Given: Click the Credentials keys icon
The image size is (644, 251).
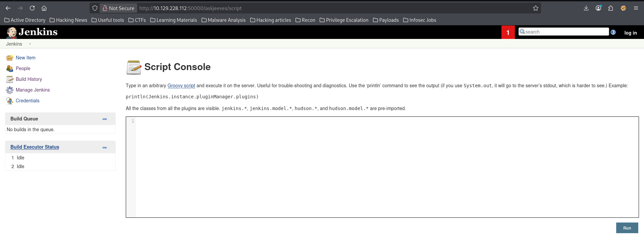Looking at the screenshot, I should pyautogui.click(x=10, y=101).
